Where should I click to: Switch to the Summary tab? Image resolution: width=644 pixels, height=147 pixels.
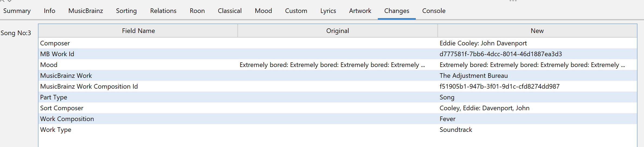click(17, 11)
